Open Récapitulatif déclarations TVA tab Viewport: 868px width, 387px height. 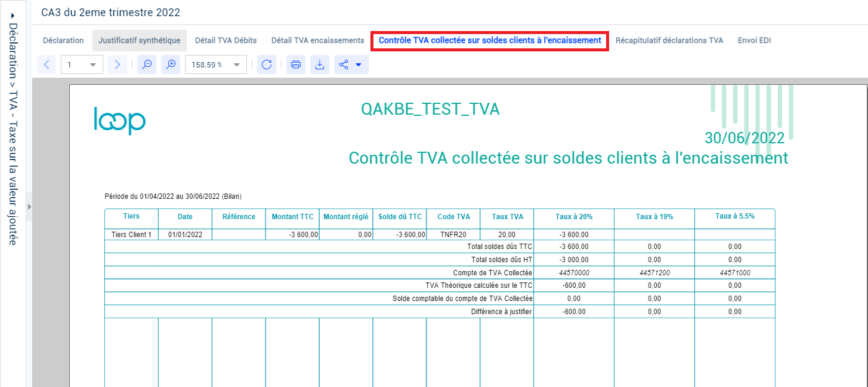point(669,41)
